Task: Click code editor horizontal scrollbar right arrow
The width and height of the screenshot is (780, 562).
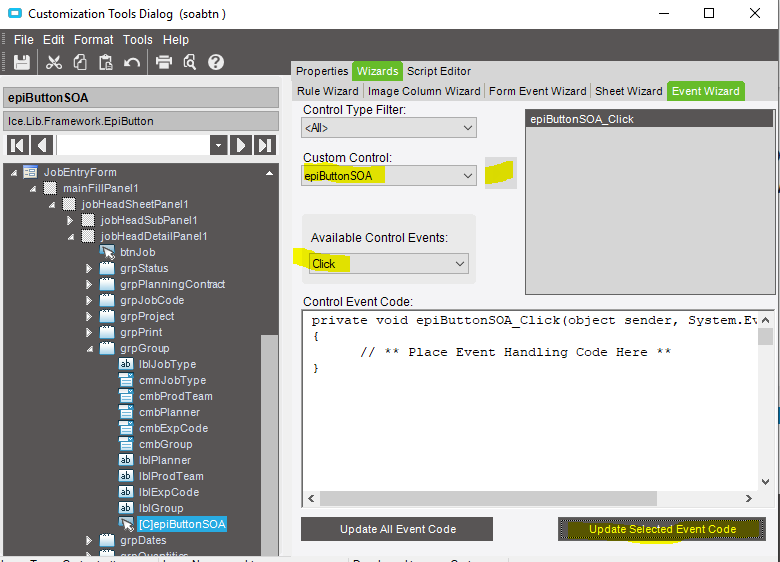Action: (x=748, y=498)
